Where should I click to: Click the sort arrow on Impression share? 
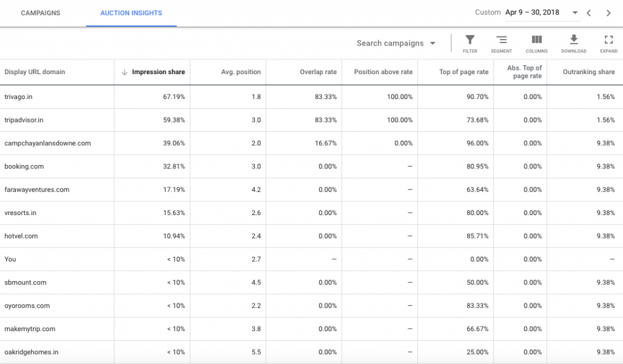coord(124,72)
